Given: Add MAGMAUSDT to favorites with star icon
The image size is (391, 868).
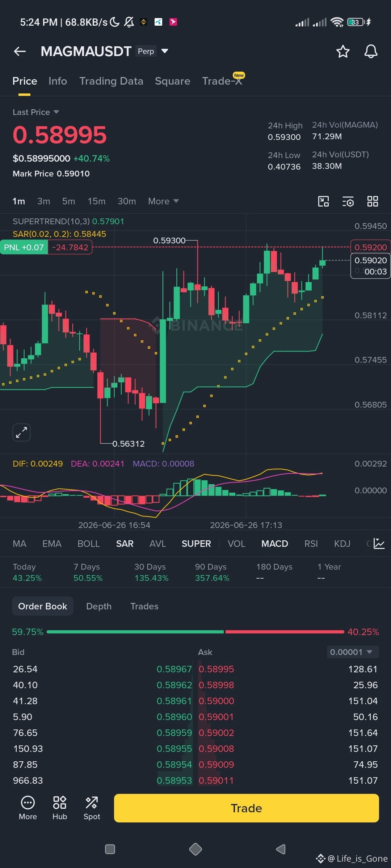Looking at the screenshot, I should (x=343, y=51).
